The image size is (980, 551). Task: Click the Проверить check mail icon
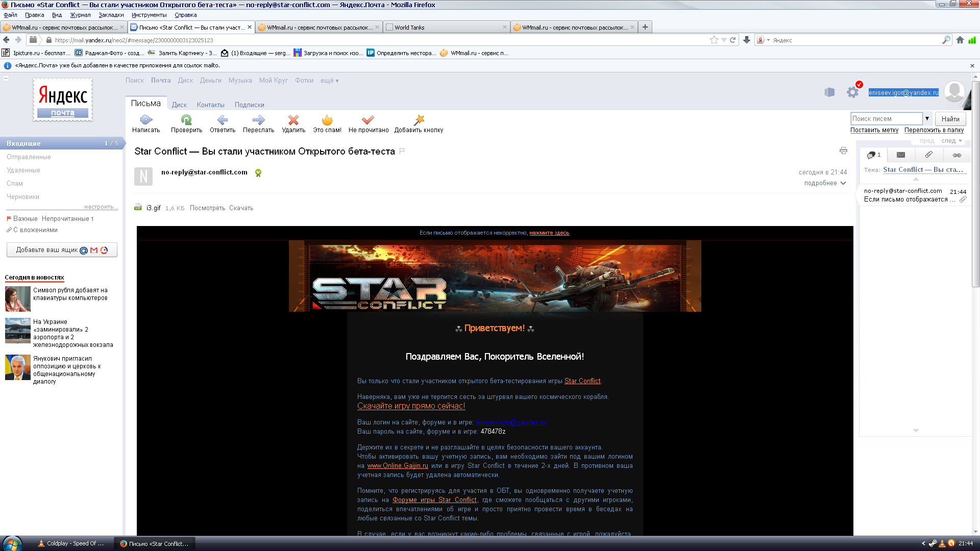click(186, 120)
